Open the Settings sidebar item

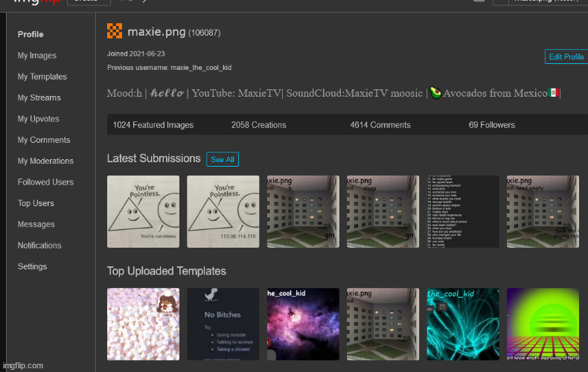[32, 266]
